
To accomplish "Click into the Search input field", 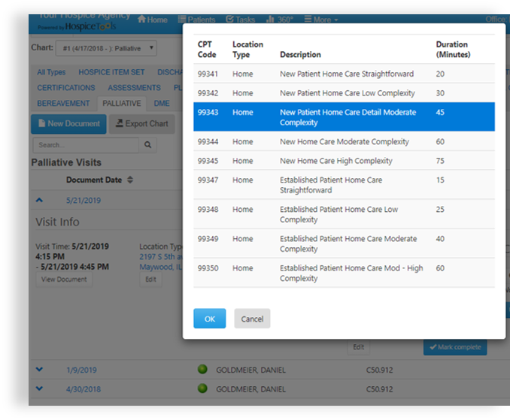I will pyautogui.click(x=85, y=145).
